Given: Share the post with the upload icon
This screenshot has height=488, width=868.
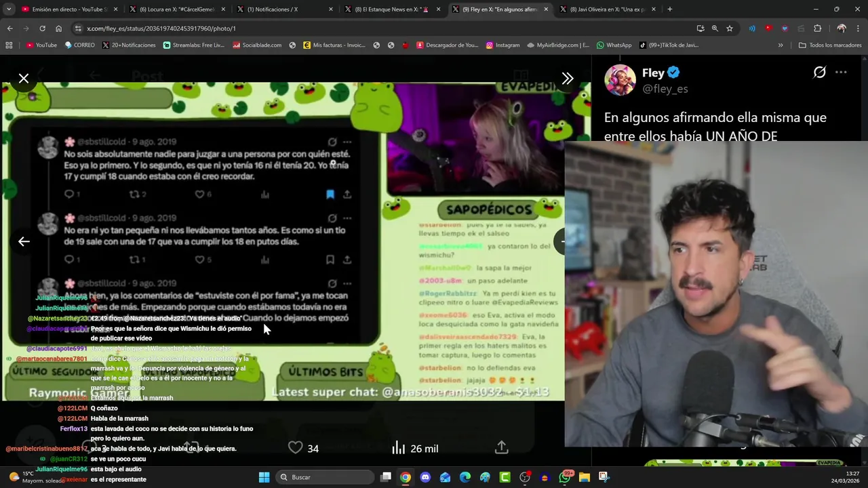Looking at the screenshot, I should click(x=501, y=448).
